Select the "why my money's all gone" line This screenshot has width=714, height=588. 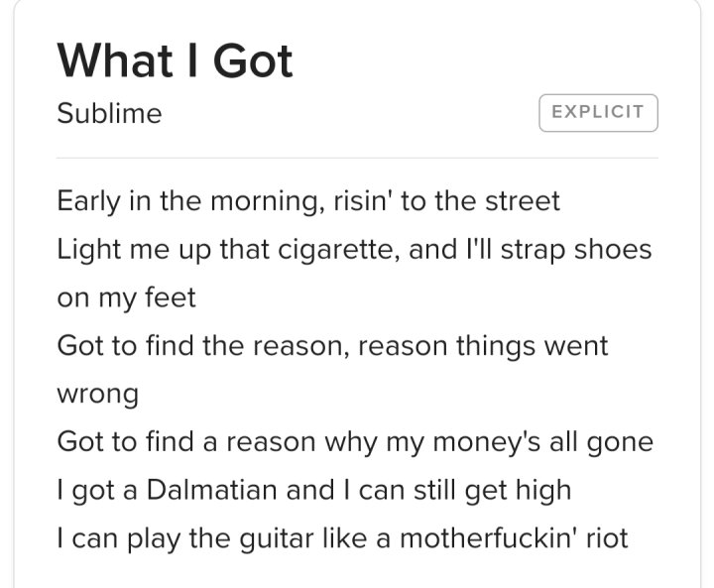pyautogui.click(x=355, y=442)
